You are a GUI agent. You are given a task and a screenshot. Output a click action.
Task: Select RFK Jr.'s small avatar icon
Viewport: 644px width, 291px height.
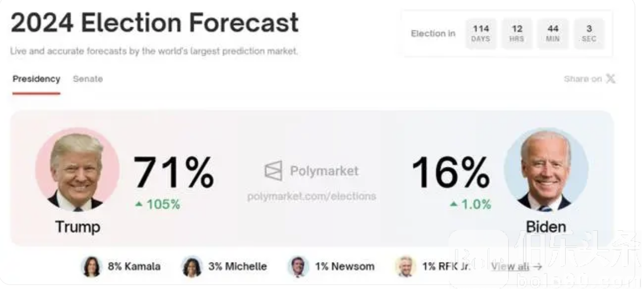click(x=405, y=267)
